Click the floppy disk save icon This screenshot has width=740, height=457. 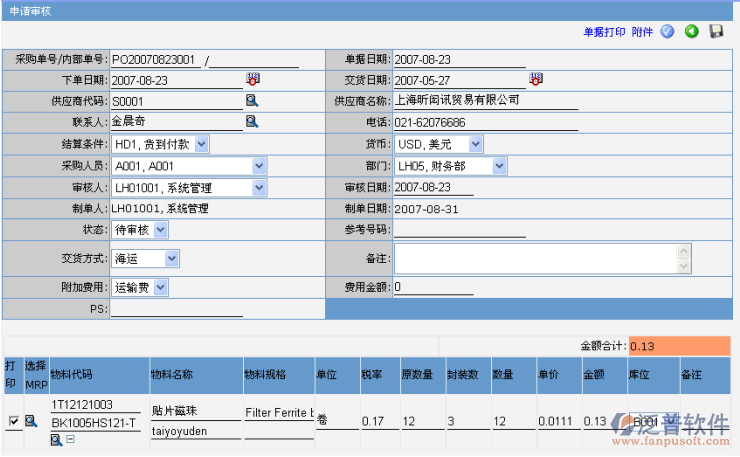[x=716, y=32]
